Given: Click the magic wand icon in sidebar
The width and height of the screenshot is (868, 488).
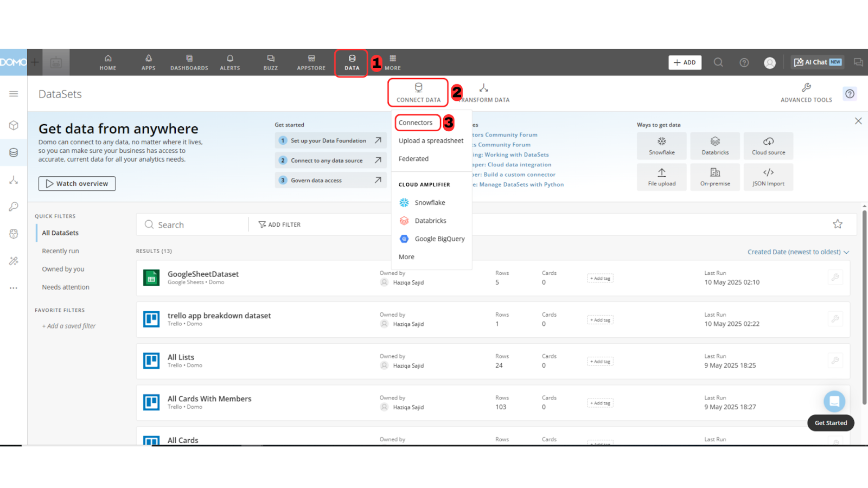Looking at the screenshot, I should pyautogui.click(x=14, y=261).
